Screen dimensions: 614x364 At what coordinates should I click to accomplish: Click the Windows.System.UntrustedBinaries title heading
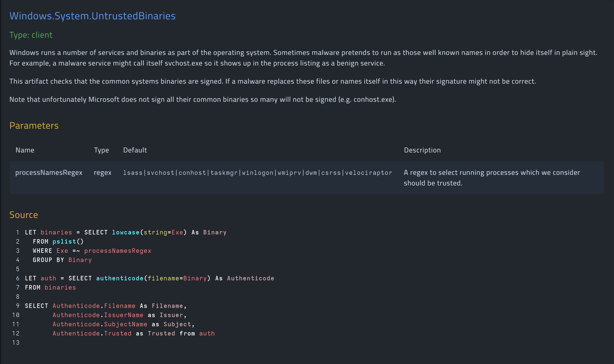[x=92, y=16]
